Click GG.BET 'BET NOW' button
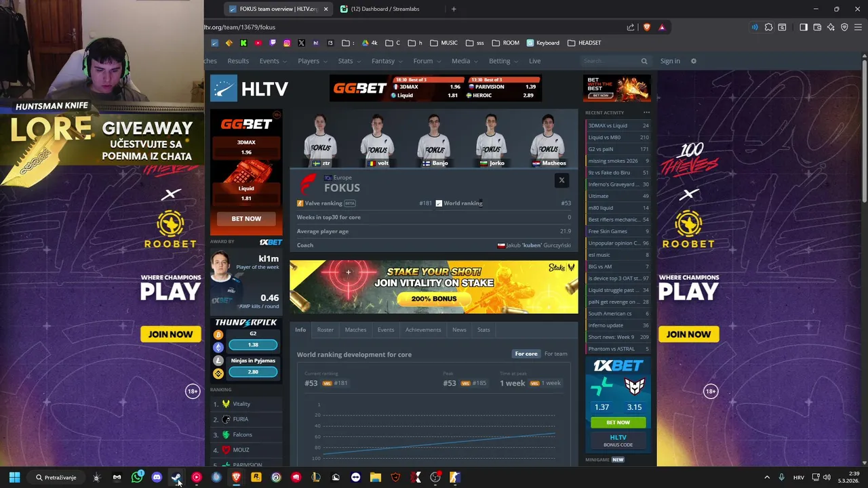Image resolution: width=868 pixels, height=488 pixels. pos(246,219)
